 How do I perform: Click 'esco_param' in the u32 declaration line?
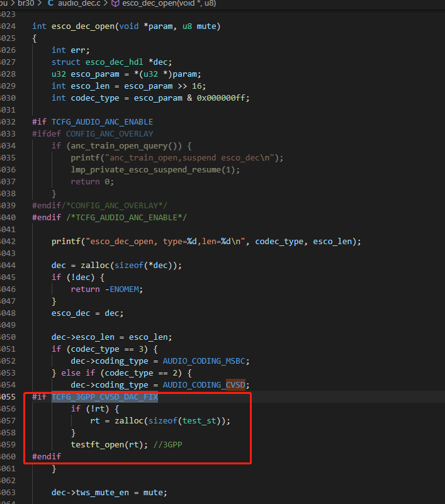click(x=95, y=74)
